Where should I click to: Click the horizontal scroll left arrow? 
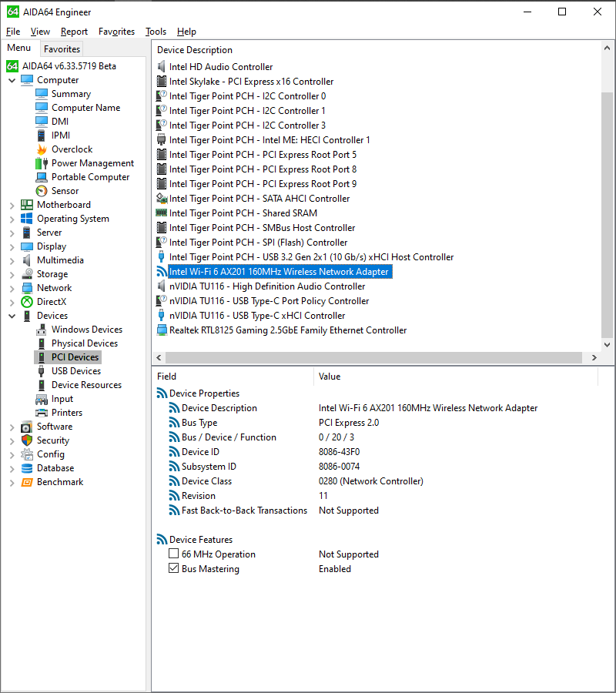(159, 357)
